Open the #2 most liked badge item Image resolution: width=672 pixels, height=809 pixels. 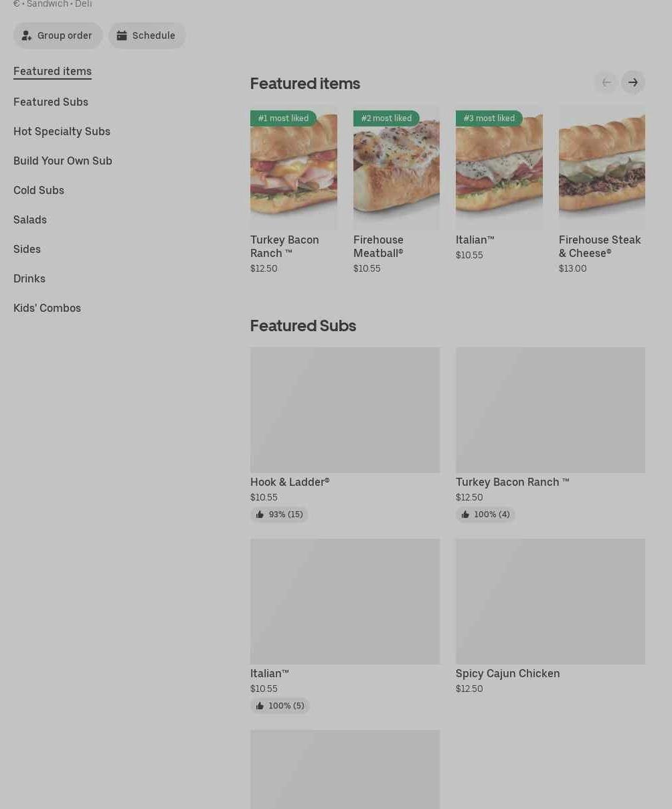[x=386, y=118]
